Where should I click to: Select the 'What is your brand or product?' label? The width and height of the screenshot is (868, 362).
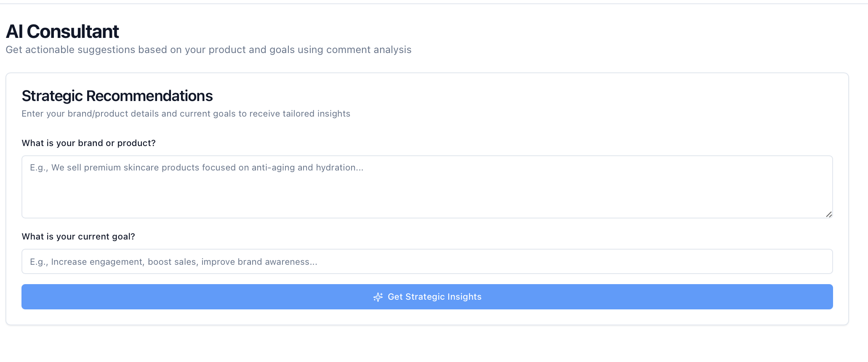tap(88, 143)
